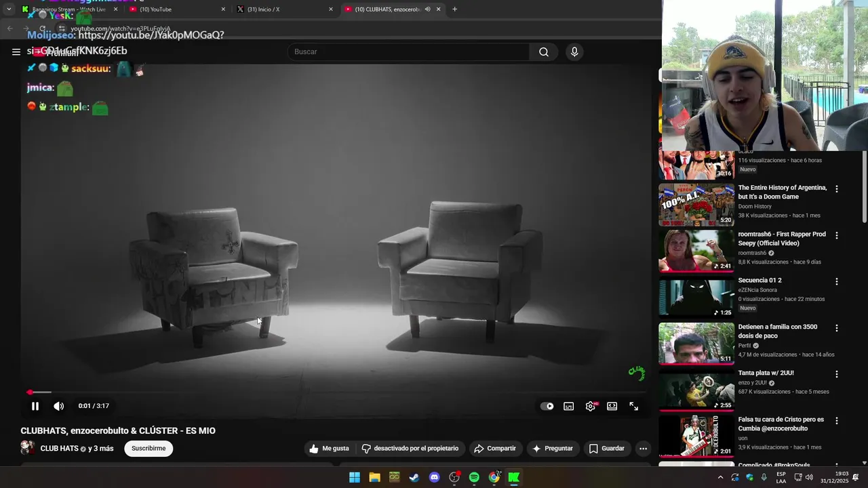Open options menu for Tanta plata w/ 2UU!
Screen dimensions: 868x488
[x=836, y=375]
